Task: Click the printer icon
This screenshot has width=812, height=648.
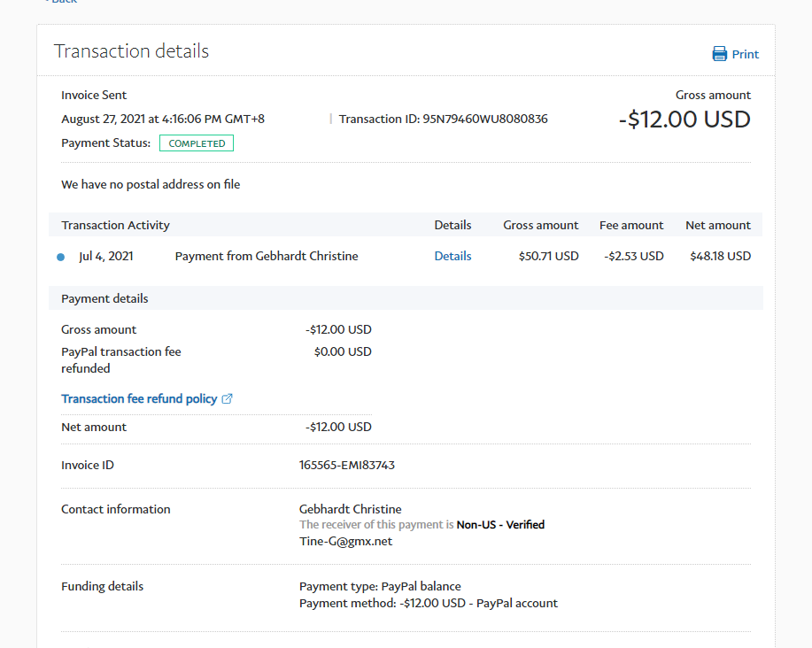Action: click(719, 54)
